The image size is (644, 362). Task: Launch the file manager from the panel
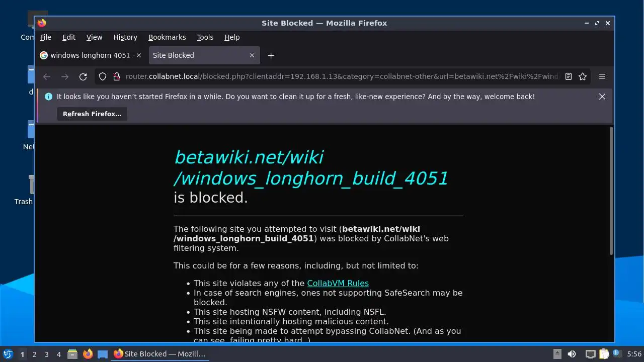[x=72, y=354]
